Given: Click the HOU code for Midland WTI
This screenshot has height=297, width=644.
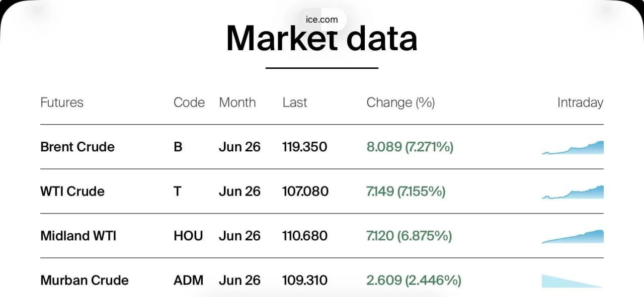Looking at the screenshot, I should (x=188, y=236).
